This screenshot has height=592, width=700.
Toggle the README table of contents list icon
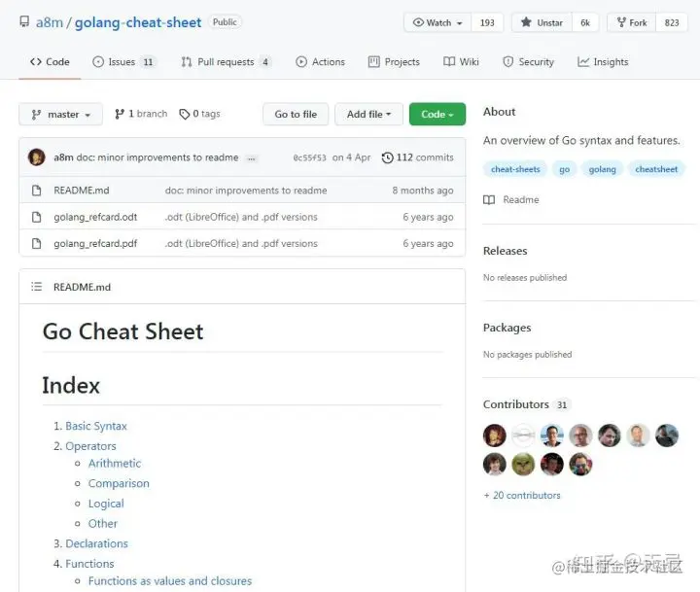click(x=37, y=287)
